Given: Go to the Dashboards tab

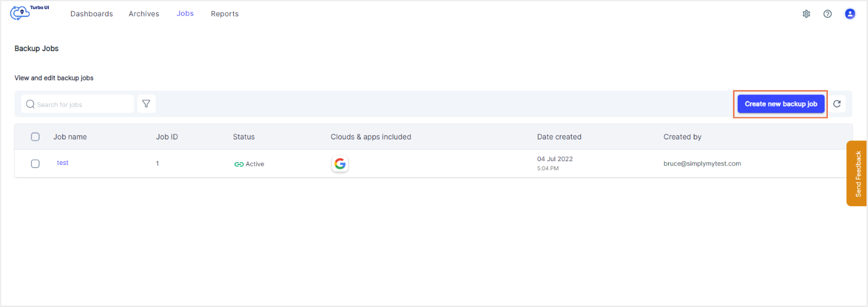Looking at the screenshot, I should (92, 14).
